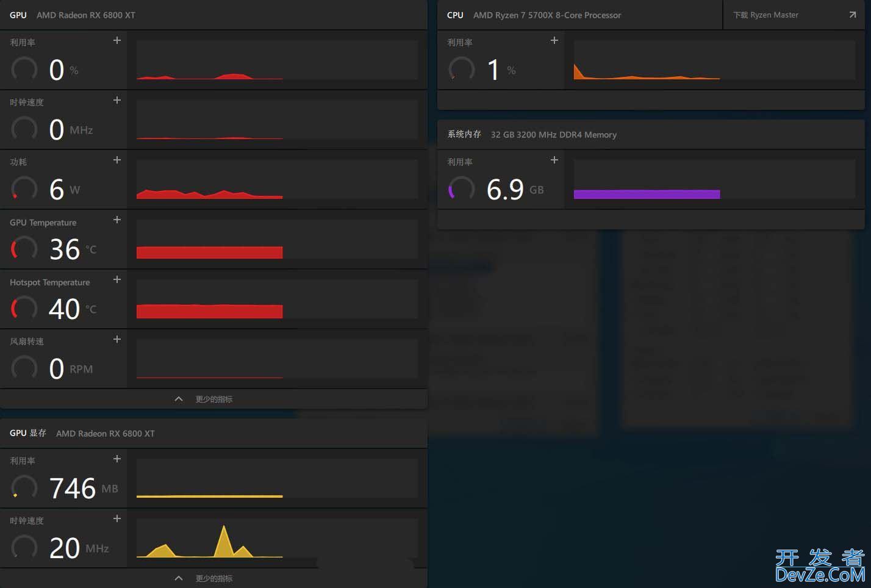Image resolution: width=871 pixels, height=588 pixels.
Task: Click plus icon for GPU 显存 利用率
Action: [117, 459]
